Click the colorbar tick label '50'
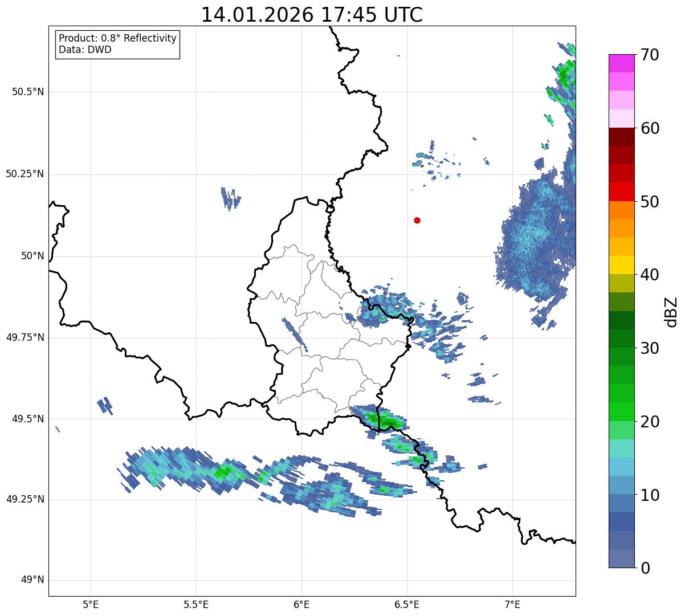The width and height of the screenshot is (685, 616). click(x=650, y=202)
